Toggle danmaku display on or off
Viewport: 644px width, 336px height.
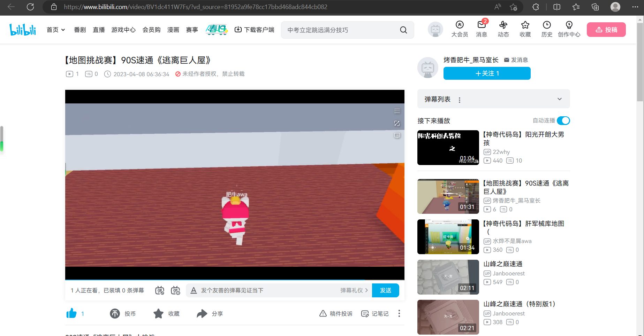click(160, 290)
